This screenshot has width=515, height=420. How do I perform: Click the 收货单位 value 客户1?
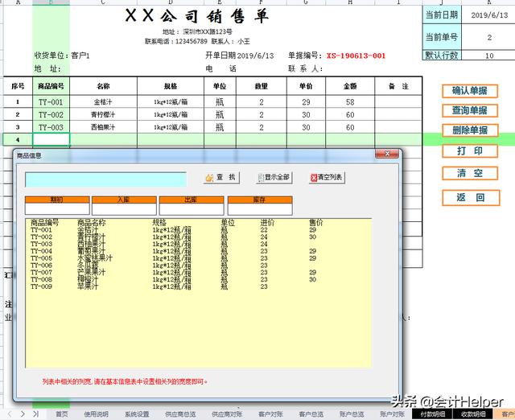click(x=80, y=56)
